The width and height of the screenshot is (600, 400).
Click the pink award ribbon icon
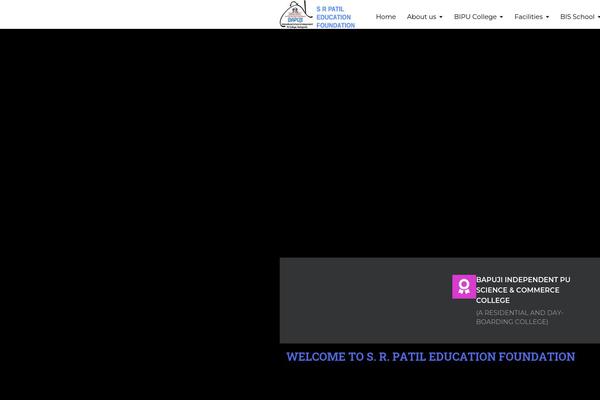(x=464, y=286)
